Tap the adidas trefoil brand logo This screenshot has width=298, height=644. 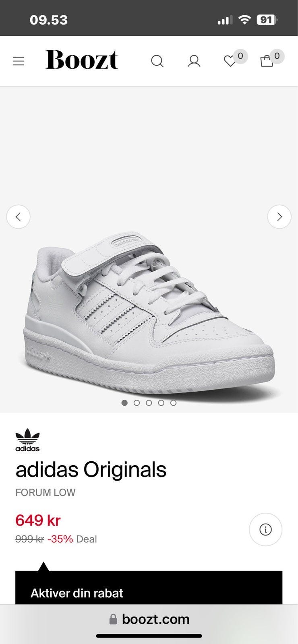[x=27, y=440]
